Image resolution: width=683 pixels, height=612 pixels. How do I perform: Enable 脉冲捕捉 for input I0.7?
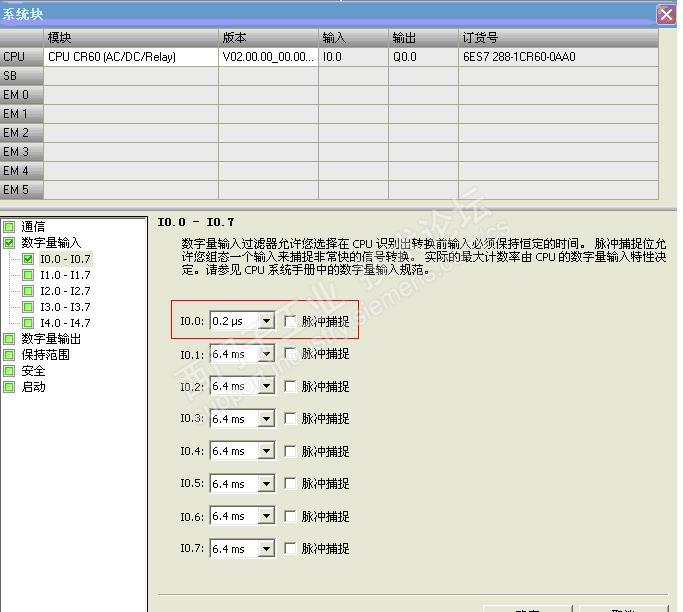pos(290,548)
